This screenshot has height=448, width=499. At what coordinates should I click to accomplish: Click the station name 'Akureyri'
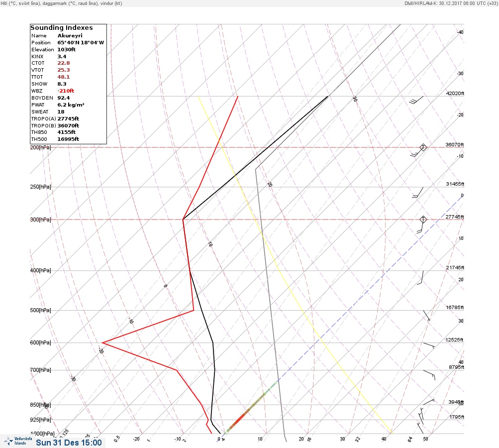tap(70, 36)
